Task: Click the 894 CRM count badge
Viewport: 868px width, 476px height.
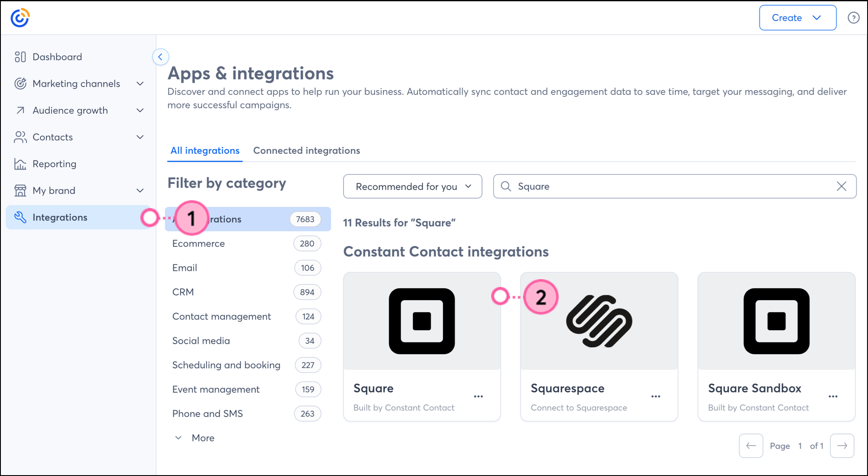Action: [x=307, y=292]
